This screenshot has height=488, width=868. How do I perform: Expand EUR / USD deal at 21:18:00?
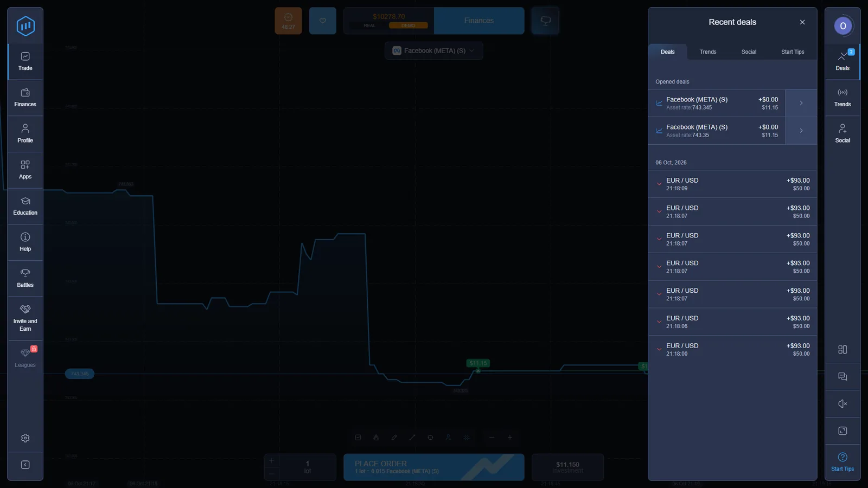732,349
